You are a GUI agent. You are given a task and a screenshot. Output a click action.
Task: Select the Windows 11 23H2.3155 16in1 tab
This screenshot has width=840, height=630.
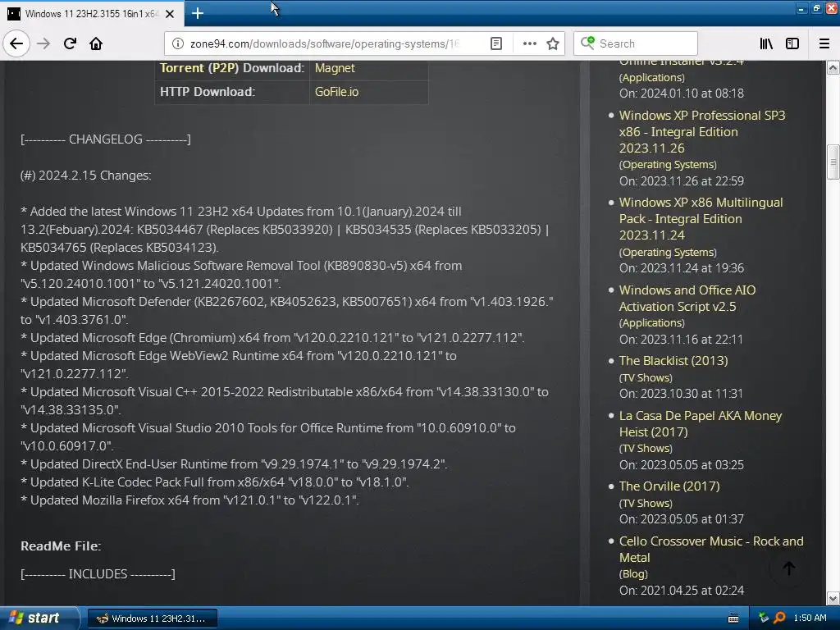[92, 14]
